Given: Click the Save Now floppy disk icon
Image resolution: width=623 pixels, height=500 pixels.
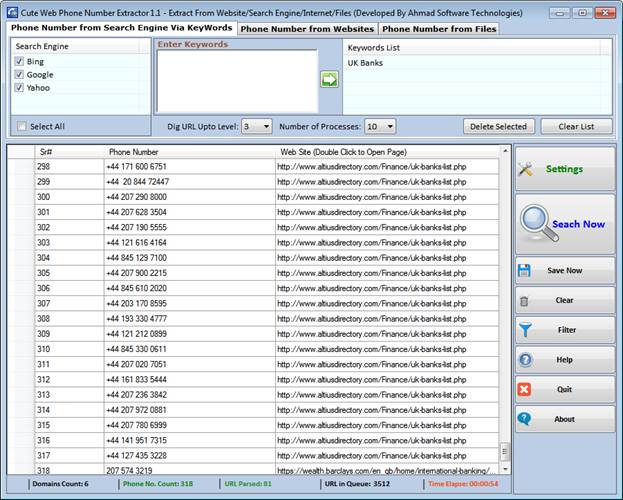Looking at the screenshot, I should click(525, 270).
